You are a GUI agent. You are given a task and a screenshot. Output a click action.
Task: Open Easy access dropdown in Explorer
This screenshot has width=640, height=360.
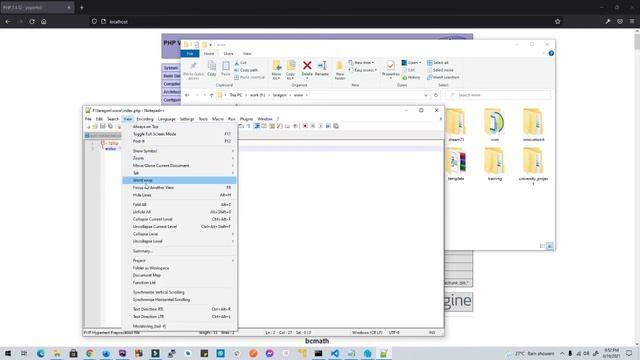(362, 70)
